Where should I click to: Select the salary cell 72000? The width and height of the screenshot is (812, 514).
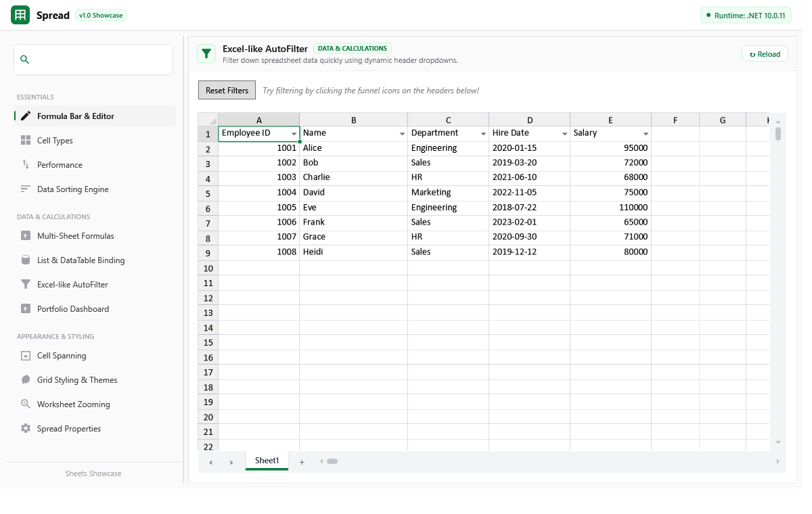coord(611,163)
